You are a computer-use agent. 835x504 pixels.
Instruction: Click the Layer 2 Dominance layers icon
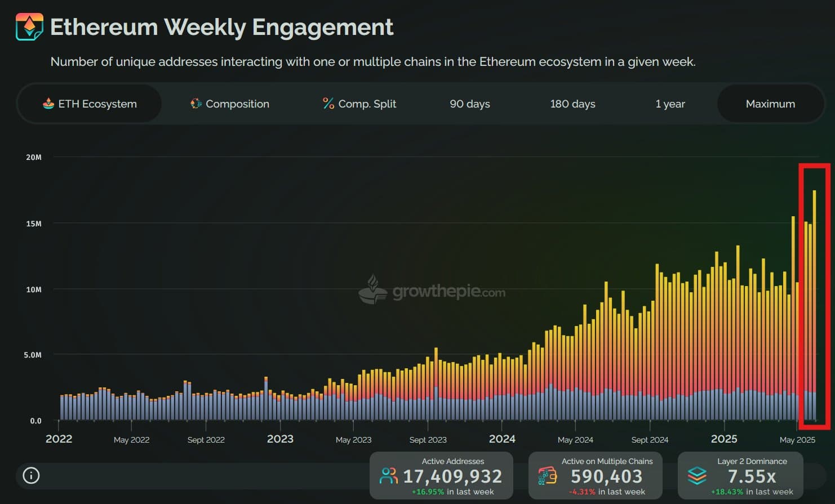(697, 476)
